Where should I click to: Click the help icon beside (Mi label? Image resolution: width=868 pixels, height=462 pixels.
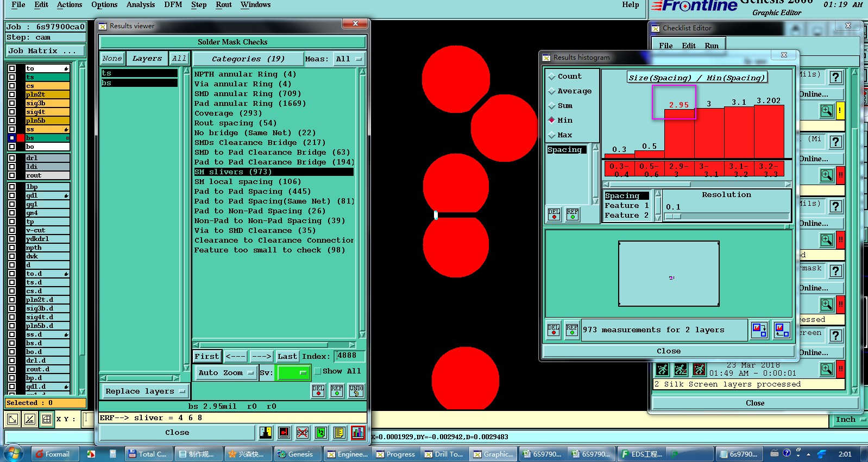click(836, 142)
